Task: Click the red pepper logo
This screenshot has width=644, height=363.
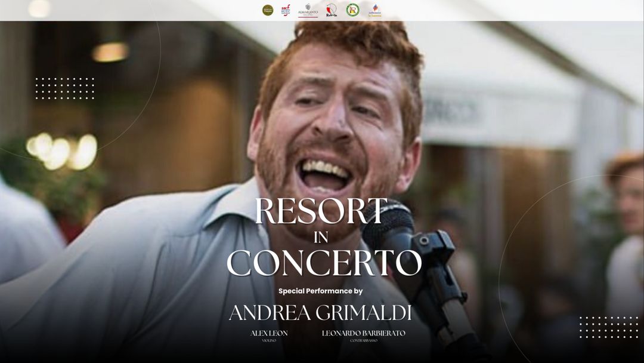Action: point(332,10)
